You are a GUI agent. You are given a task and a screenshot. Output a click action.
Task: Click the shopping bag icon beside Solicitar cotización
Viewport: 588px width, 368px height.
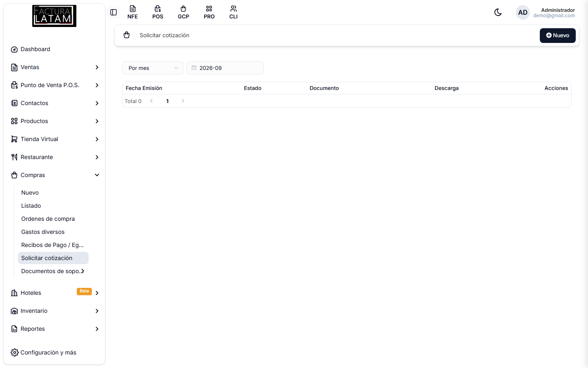click(127, 35)
